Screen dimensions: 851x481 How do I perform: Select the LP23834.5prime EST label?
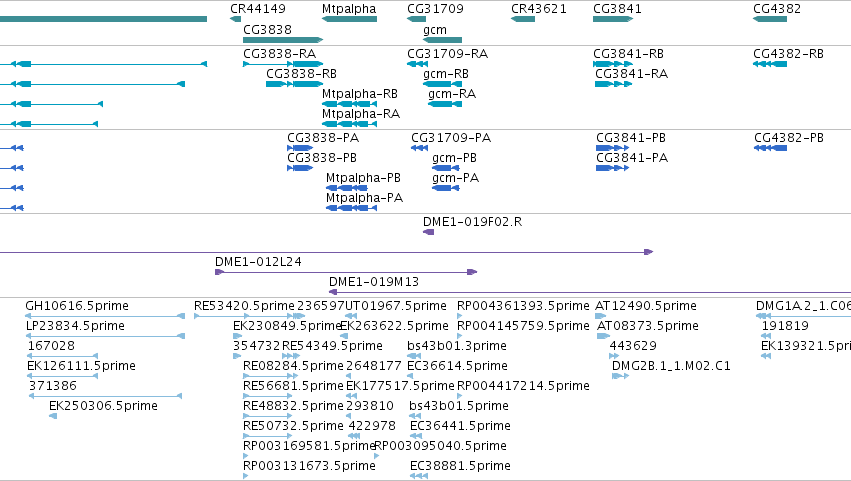[x=75, y=326]
